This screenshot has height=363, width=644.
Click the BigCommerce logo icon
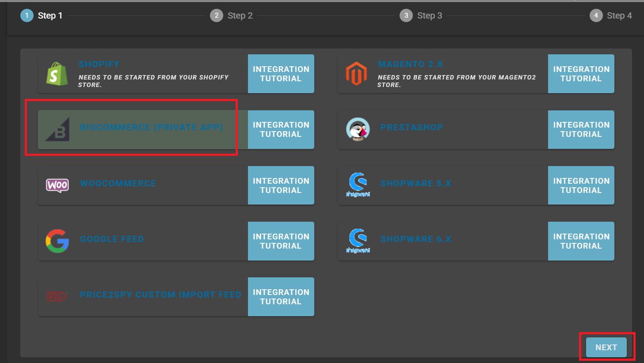click(x=57, y=129)
